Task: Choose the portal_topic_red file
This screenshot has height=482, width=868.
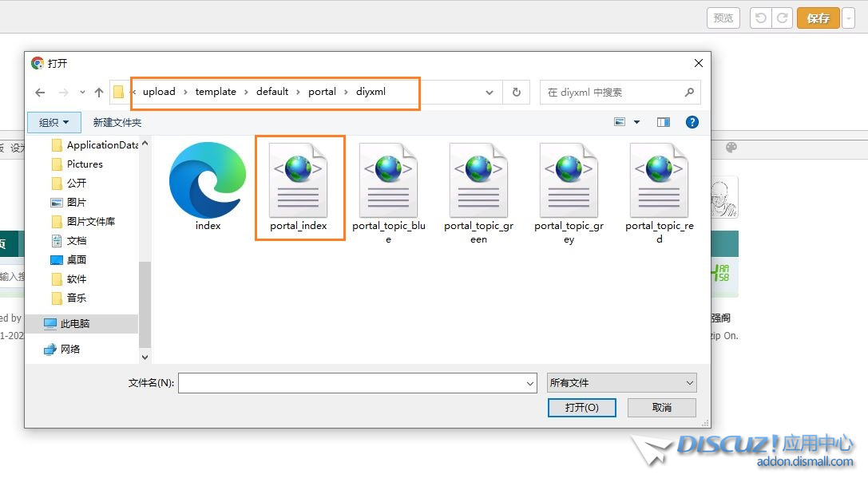Action: tap(659, 181)
